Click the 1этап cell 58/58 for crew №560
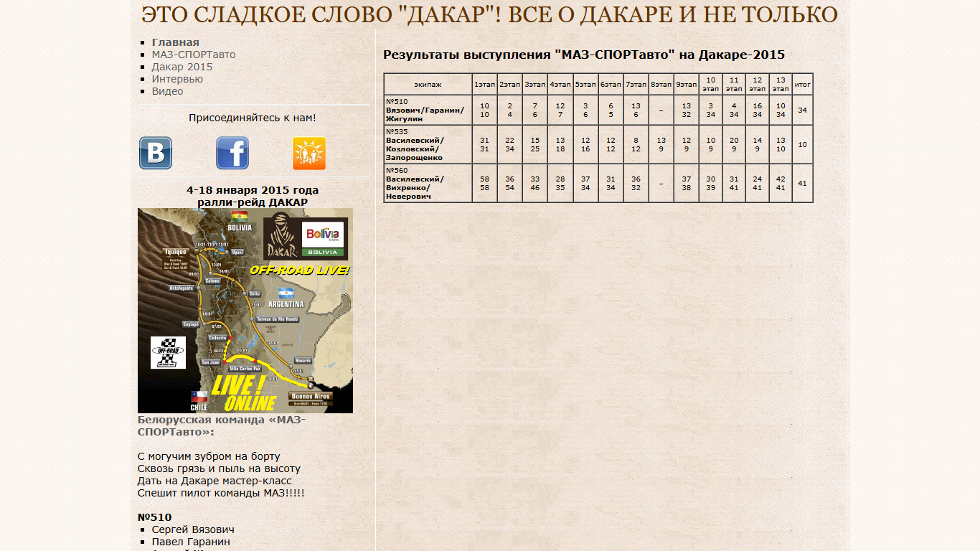Screen dimensions: 980x551 (x=485, y=183)
